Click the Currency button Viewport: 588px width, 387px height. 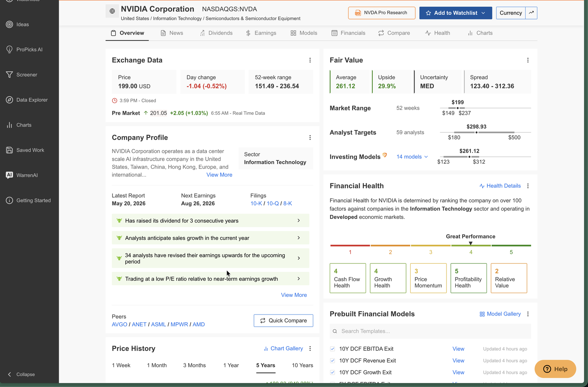[x=510, y=13]
